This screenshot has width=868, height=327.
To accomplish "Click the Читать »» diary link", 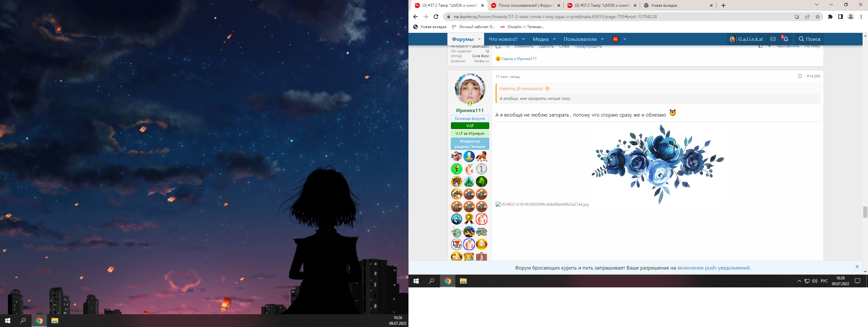I will 481,61.
